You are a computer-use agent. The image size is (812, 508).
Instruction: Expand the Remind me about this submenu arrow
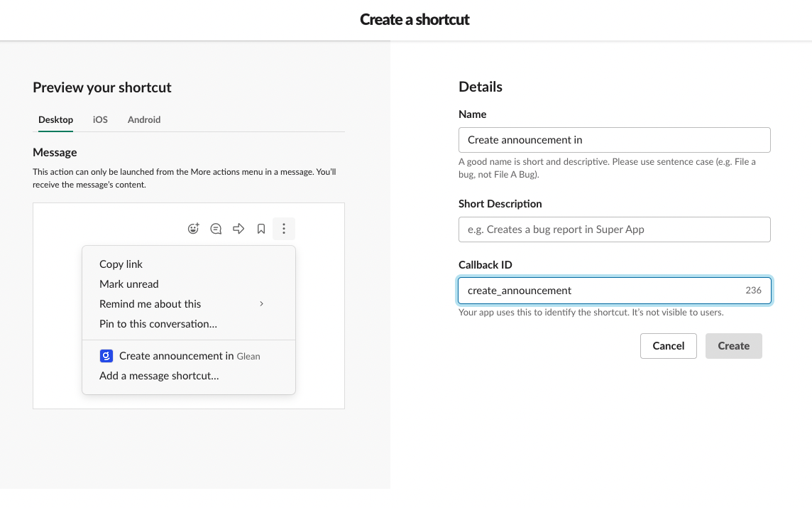click(261, 304)
